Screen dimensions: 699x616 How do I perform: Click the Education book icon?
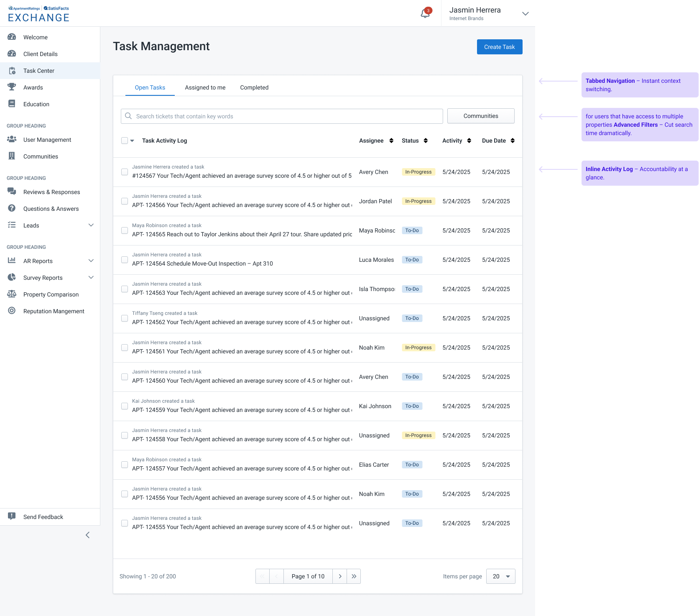pyautogui.click(x=12, y=104)
